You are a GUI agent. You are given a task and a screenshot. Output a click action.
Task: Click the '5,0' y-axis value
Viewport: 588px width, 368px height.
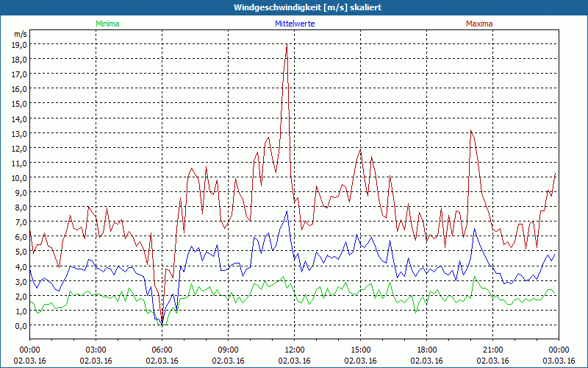21,252
